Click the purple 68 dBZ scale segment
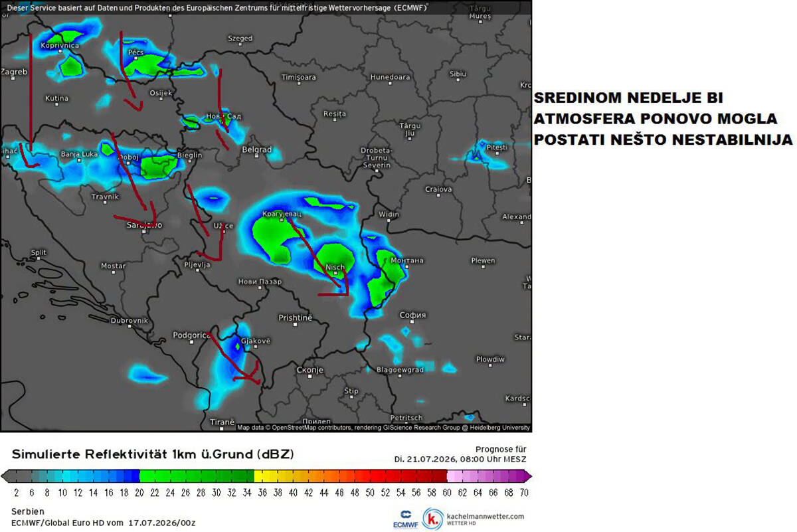 (509, 476)
